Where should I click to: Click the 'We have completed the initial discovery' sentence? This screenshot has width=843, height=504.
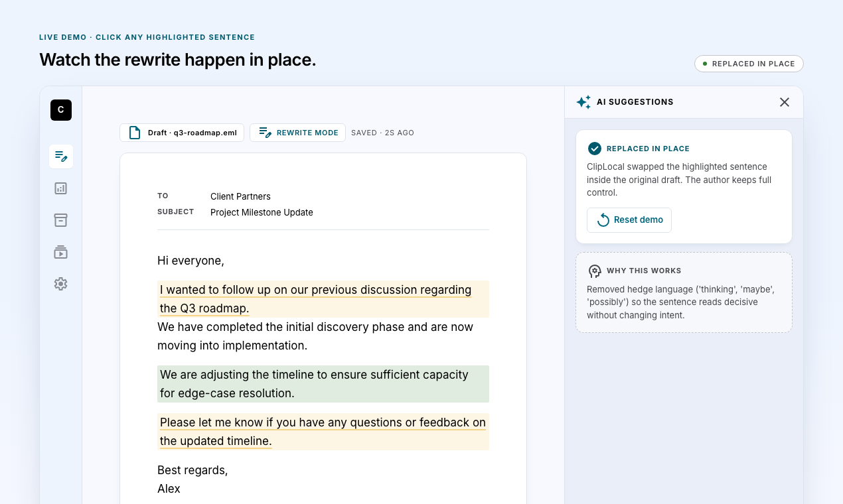(315, 336)
